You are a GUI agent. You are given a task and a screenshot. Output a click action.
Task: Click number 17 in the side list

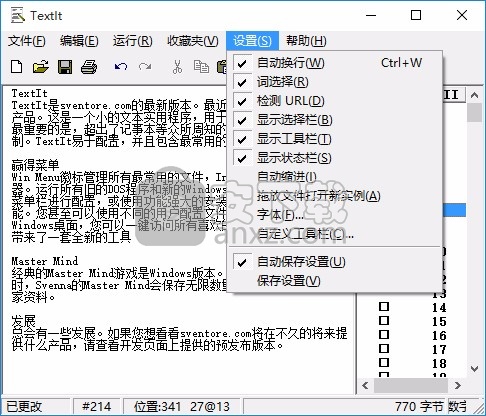pos(439,349)
